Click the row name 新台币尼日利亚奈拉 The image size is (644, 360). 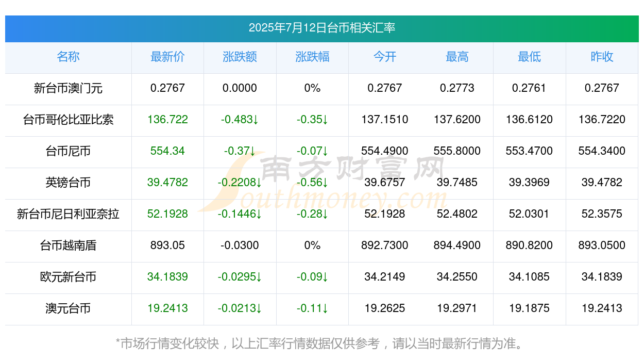[x=68, y=214]
